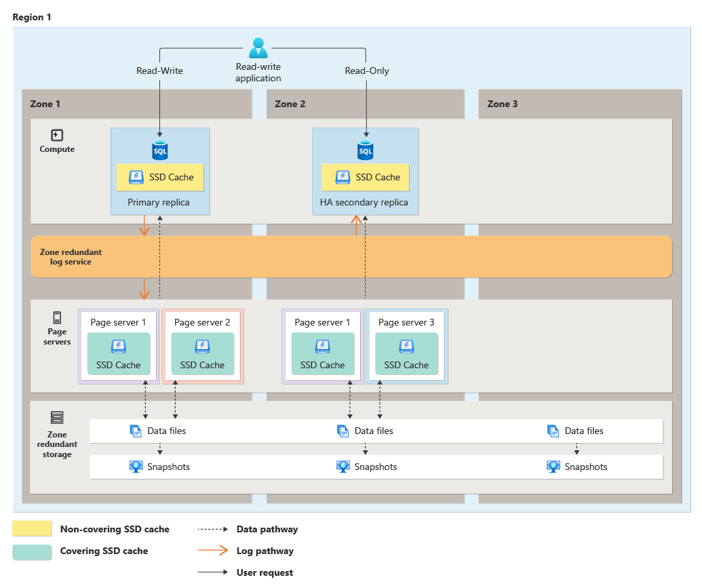The width and height of the screenshot is (702, 588).
Task: Select the Zone 2 header tab
Action: (285, 104)
